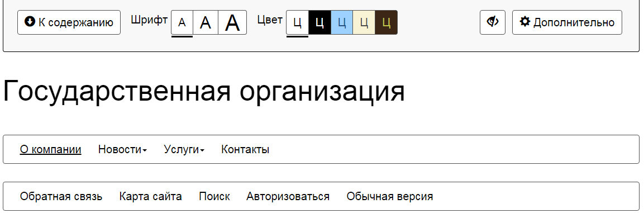Expand the 'Новости' dropdown menu
The height and width of the screenshot is (213, 644).
coord(122,149)
